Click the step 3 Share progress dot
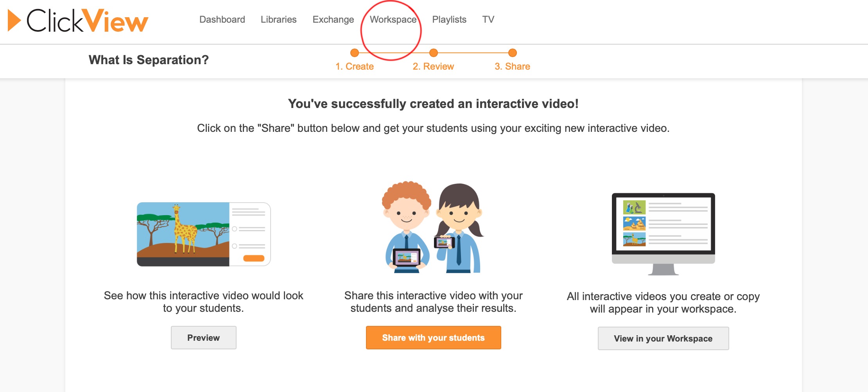This screenshot has width=868, height=392. [512, 53]
